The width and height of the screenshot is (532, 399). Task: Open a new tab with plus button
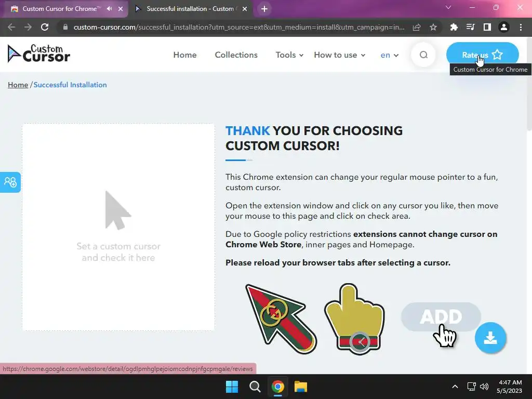264,9
